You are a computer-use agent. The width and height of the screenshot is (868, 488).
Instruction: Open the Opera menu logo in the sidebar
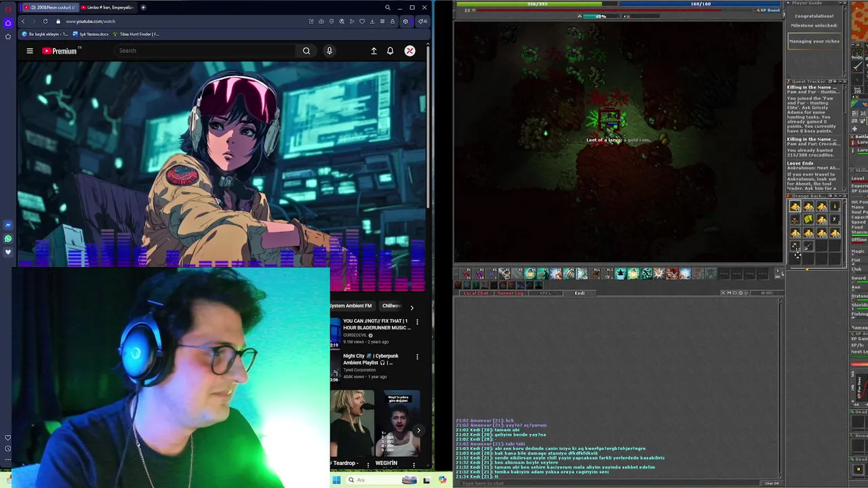click(x=8, y=9)
